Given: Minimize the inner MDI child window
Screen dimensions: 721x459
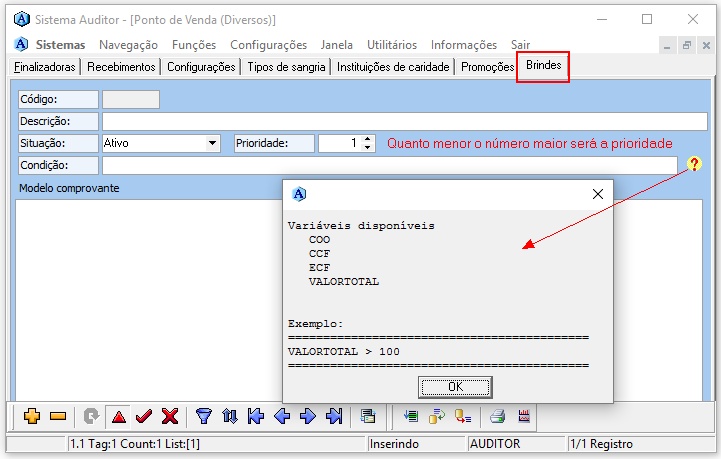Looking at the screenshot, I should (x=667, y=45).
